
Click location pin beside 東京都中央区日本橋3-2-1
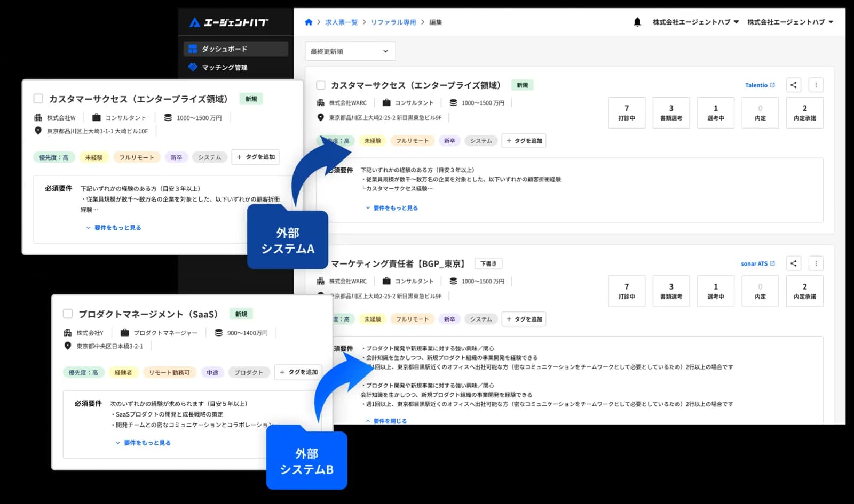[x=68, y=346]
